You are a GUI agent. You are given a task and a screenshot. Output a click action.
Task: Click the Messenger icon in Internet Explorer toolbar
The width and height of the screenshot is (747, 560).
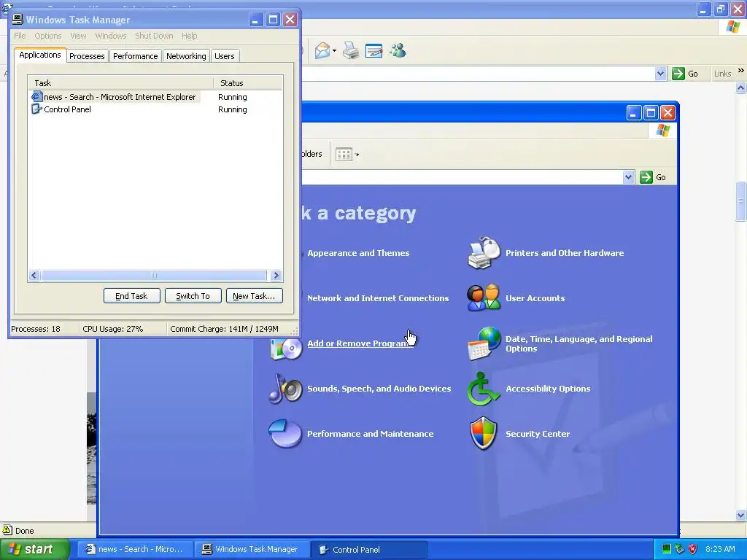pos(398,50)
